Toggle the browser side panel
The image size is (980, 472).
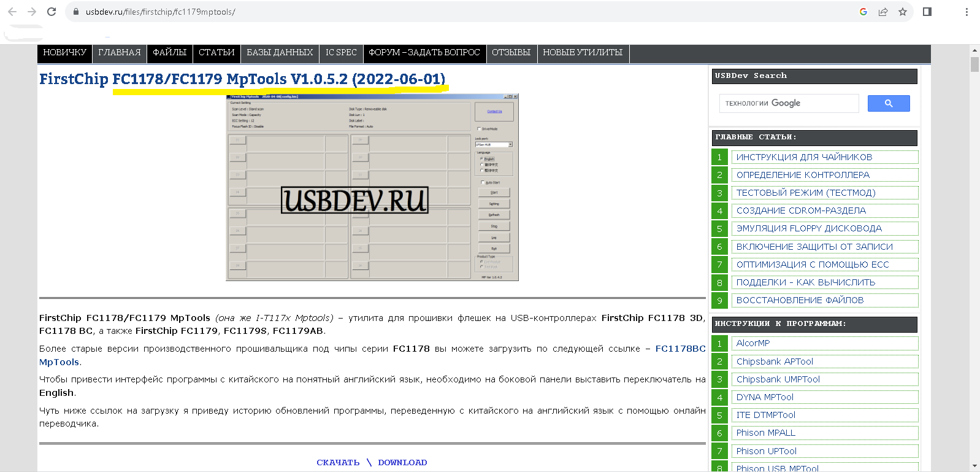coord(927,12)
